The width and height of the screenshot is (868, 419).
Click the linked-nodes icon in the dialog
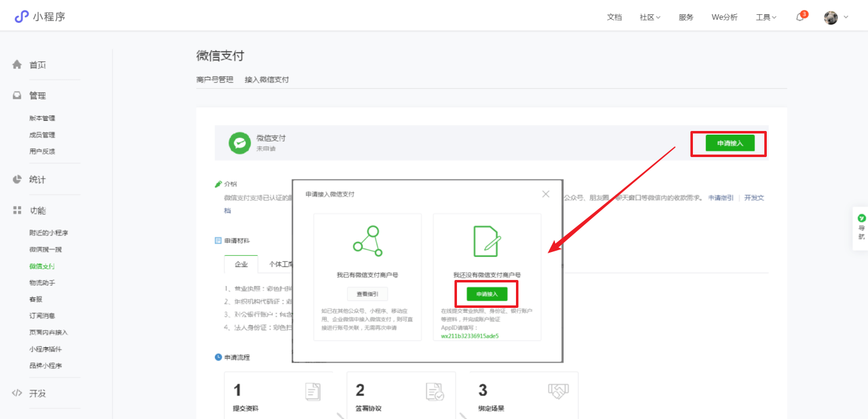click(368, 241)
